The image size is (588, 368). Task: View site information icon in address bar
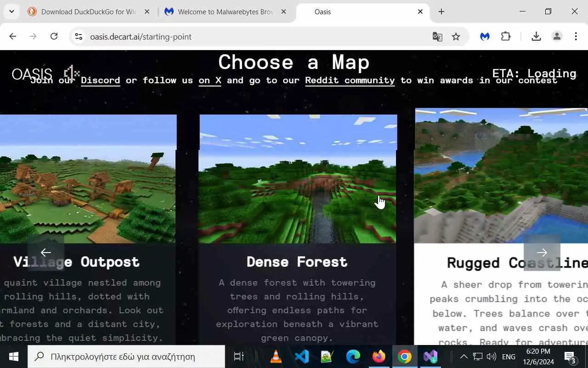point(79,36)
